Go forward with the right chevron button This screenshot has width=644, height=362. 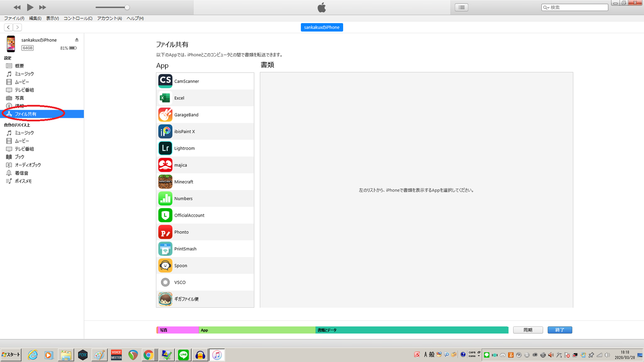(18, 27)
